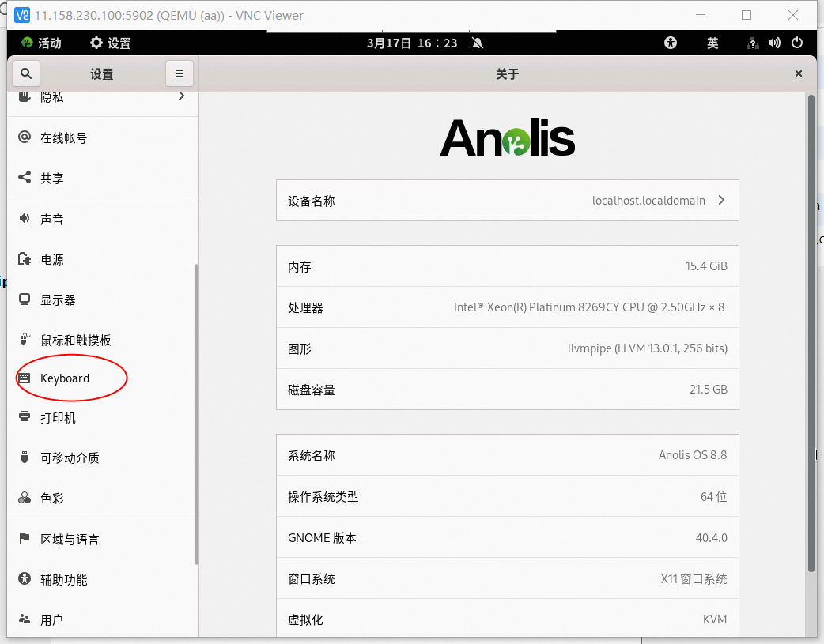
Task: Click the search magnifier icon in Settings
Action: (26, 73)
